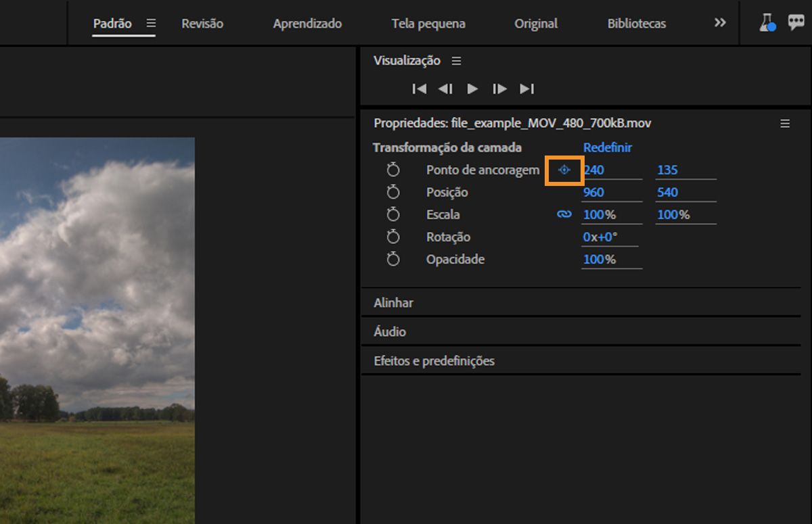Switch to the Bibliotecas workspace

pos(637,23)
